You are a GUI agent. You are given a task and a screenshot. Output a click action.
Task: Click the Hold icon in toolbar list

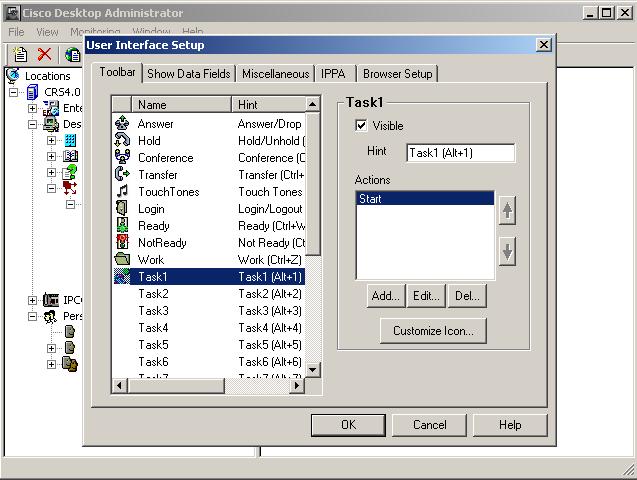coord(122,140)
